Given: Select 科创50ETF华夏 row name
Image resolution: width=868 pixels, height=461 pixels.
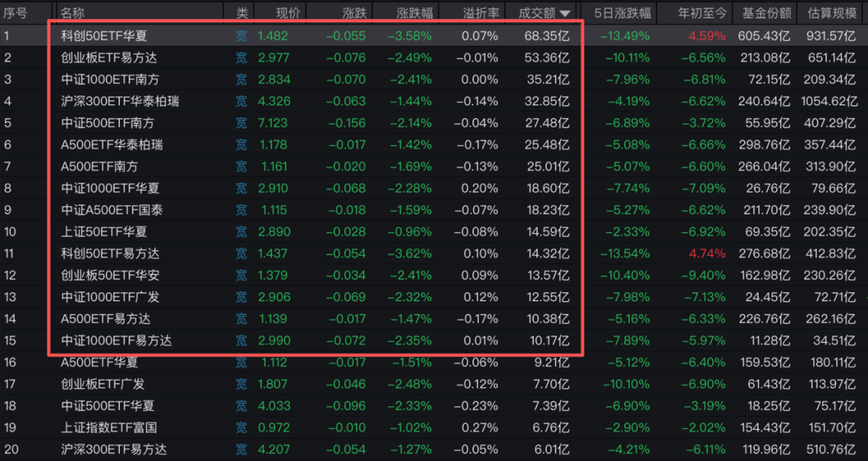Looking at the screenshot, I should (104, 36).
